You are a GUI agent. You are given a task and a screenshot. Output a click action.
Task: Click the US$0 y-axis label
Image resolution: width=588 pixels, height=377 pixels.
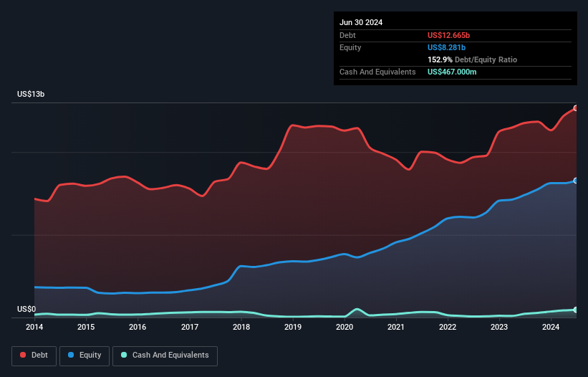pos(26,310)
